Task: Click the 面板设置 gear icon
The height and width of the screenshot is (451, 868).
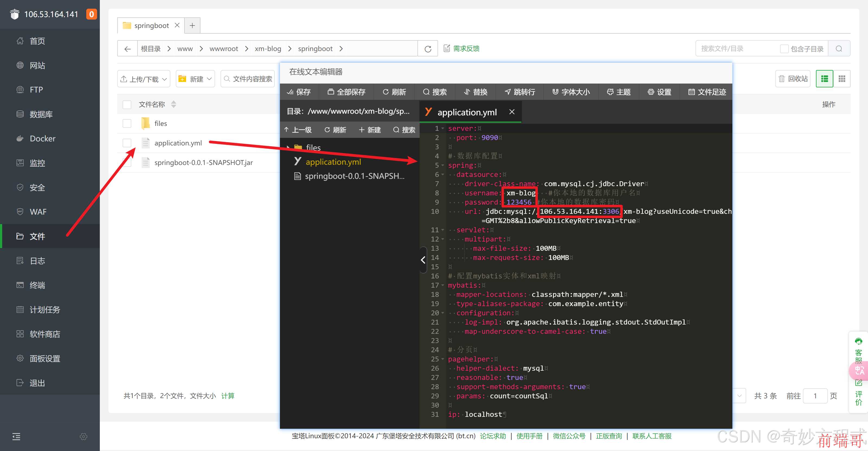Action: (x=20, y=358)
